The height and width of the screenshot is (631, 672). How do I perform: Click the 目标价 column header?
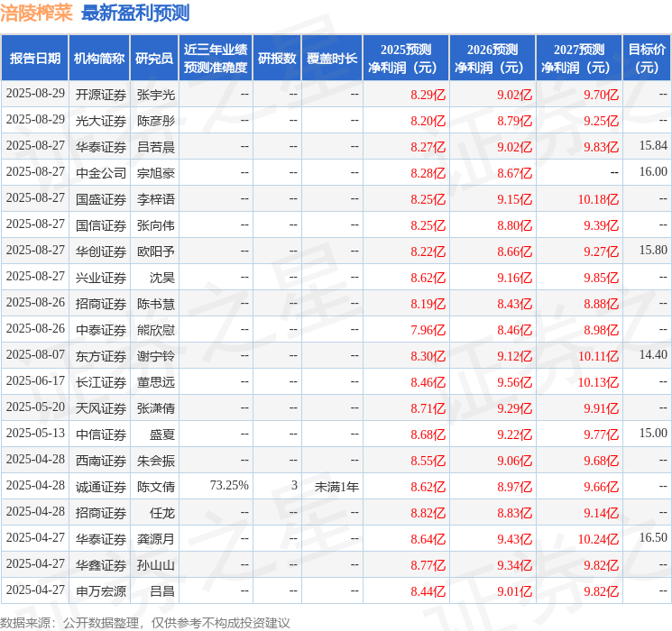(x=647, y=59)
